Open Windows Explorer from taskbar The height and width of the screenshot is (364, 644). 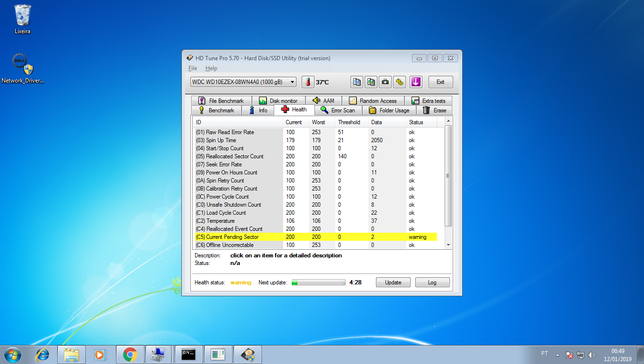tap(72, 354)
